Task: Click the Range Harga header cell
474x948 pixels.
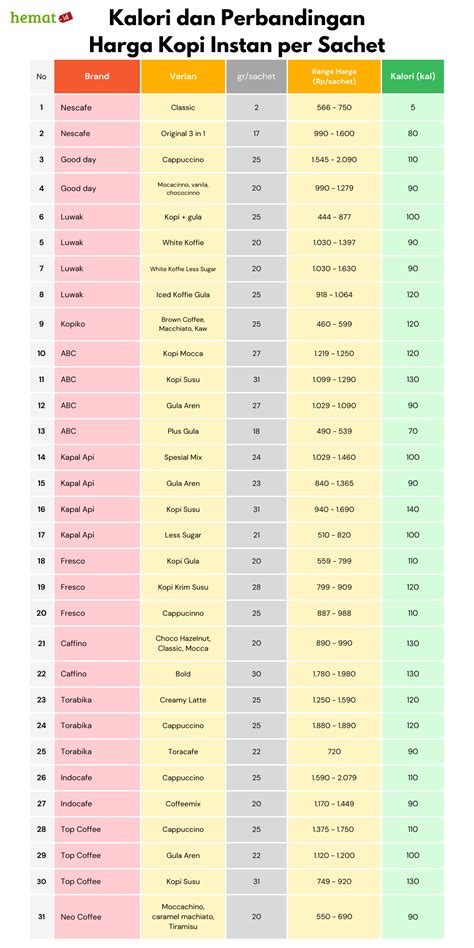Action: (334, 76)
